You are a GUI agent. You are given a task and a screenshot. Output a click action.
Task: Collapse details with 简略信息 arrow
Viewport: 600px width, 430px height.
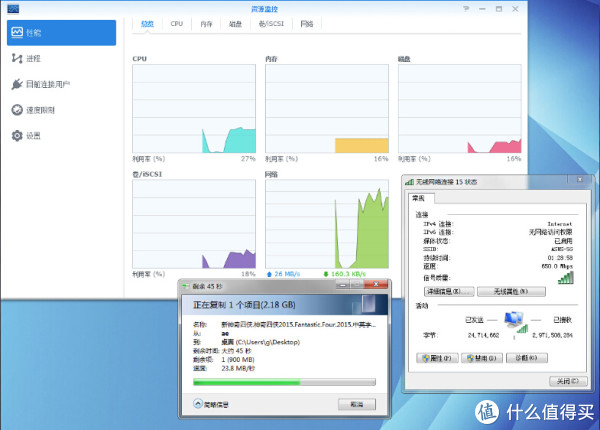(x=197, y=404)
